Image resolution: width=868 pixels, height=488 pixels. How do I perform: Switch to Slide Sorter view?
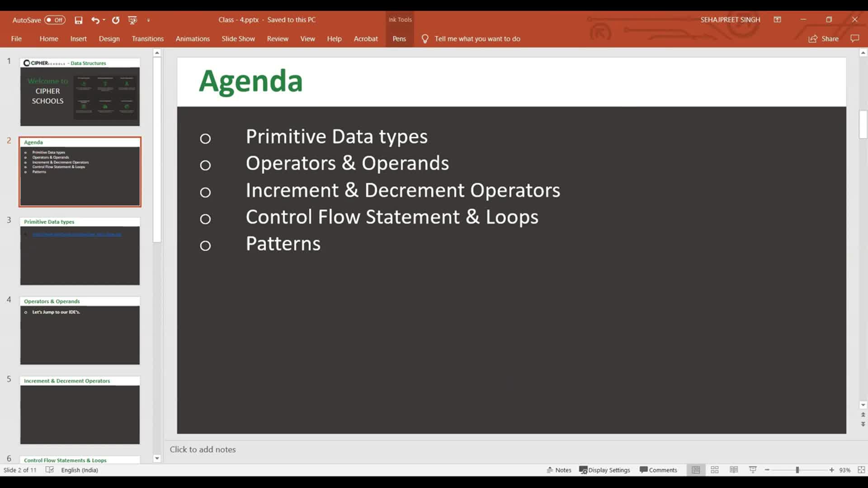[715, 470]
